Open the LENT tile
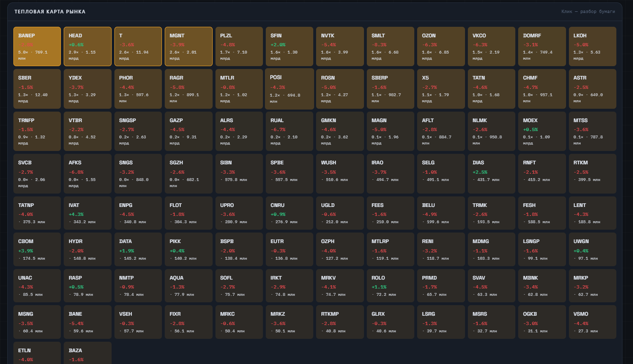The height and width of the screenshot is (364, 633). pyautogui.click(x=592, y=213)
